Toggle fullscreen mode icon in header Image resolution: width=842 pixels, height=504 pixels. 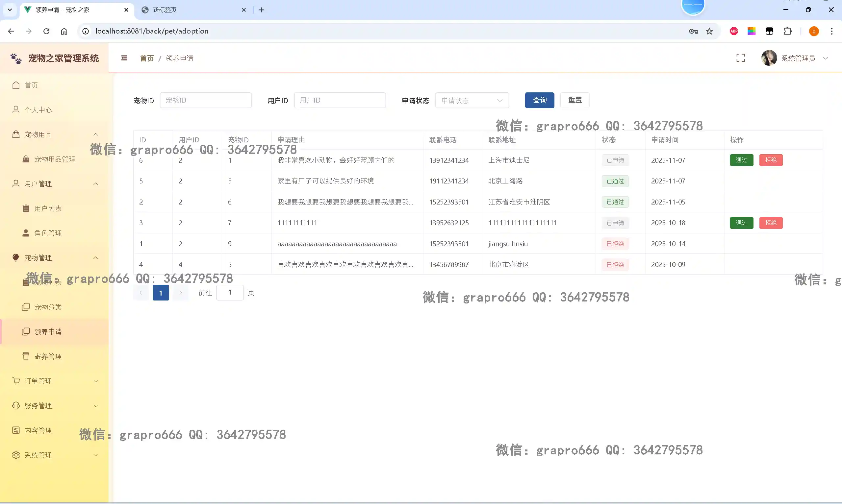tap(740, 58)
